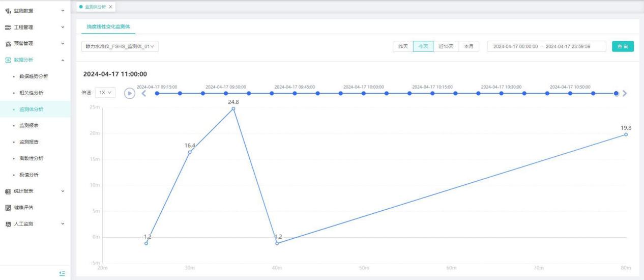Click the 健康评估 icon in sidebar
This screenshot has width=644, height=280.
tap(8, 207)
